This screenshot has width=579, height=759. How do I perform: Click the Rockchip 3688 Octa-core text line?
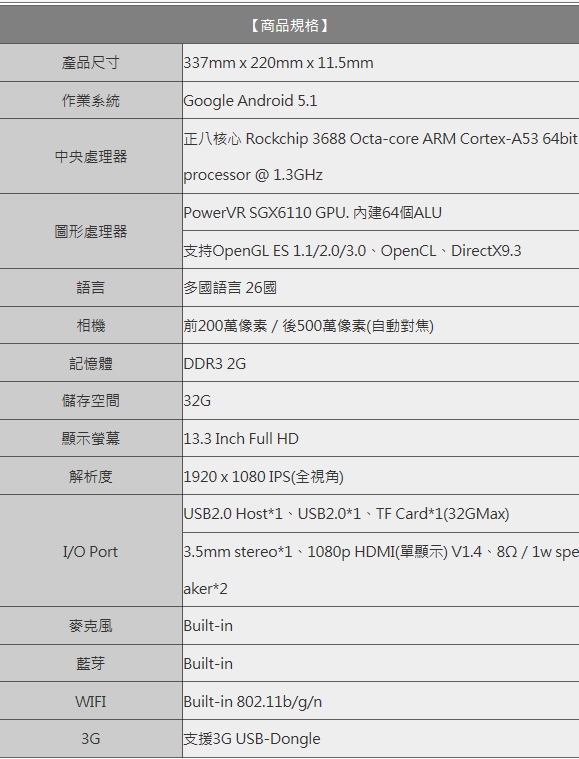coord(381,139)
